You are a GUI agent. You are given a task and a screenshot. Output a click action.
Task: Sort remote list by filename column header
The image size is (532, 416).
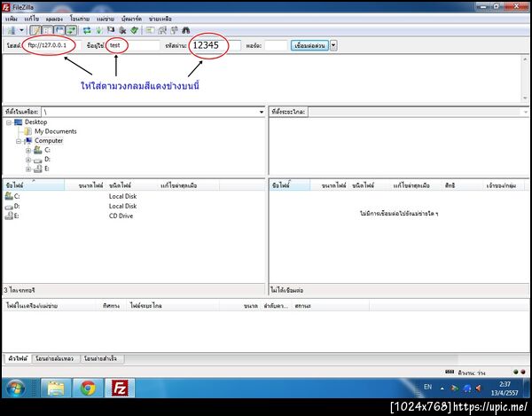click(x=290, y=185)
